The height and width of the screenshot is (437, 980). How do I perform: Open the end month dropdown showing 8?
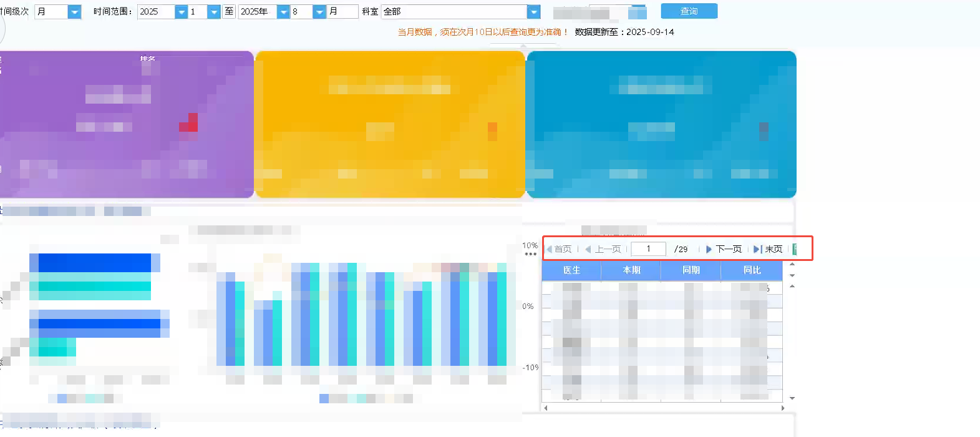click(x=319, y=12)
